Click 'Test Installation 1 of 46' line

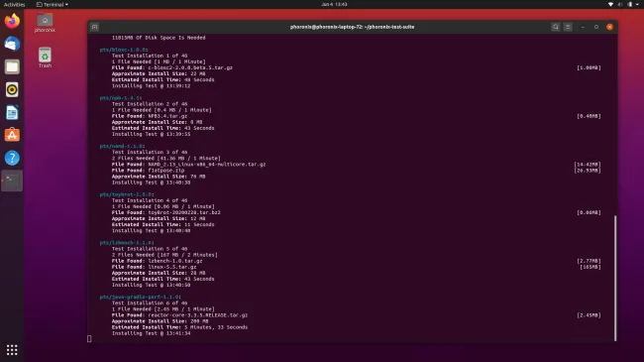pos(150,56)
